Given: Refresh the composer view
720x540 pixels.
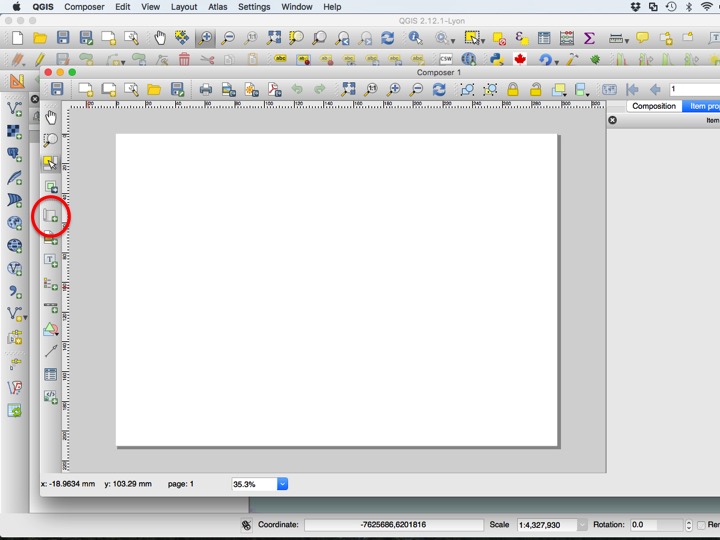Looking at the screenshot, I should pyautogui.click(x=439, y=89).
